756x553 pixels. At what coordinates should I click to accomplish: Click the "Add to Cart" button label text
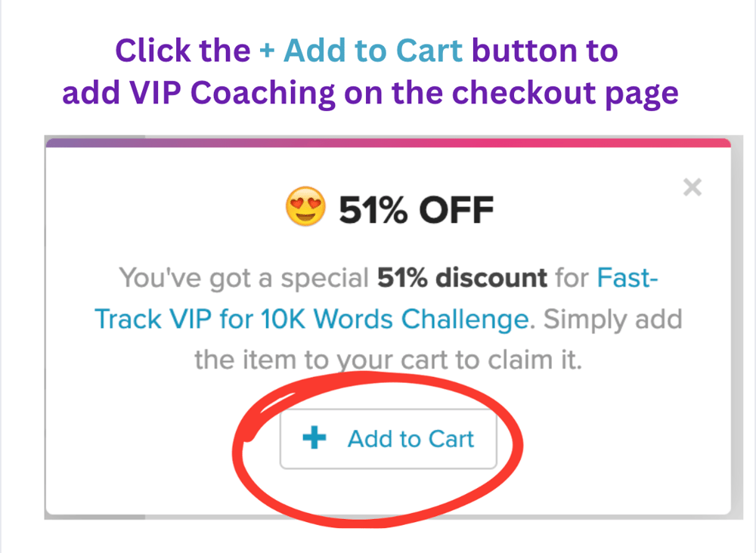coord(411,439)
